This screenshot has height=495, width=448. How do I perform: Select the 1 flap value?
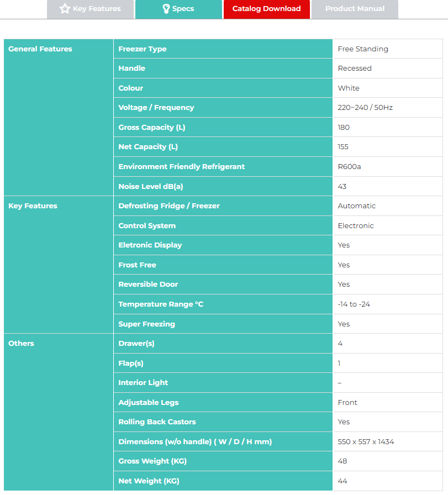click(x=339, y=364)
